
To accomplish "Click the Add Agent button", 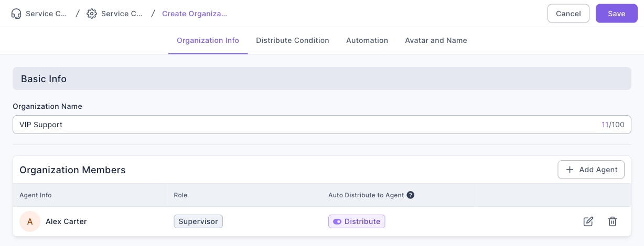I will [591, 170].
